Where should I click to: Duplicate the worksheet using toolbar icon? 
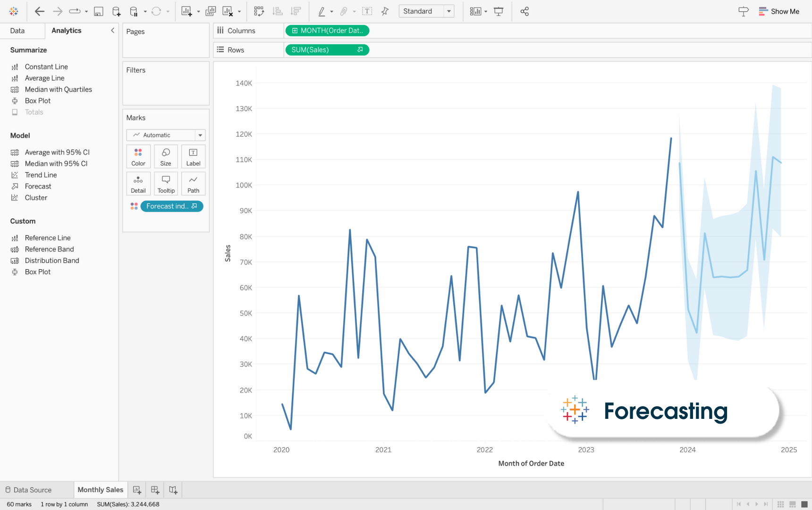(x=211, y=11)
